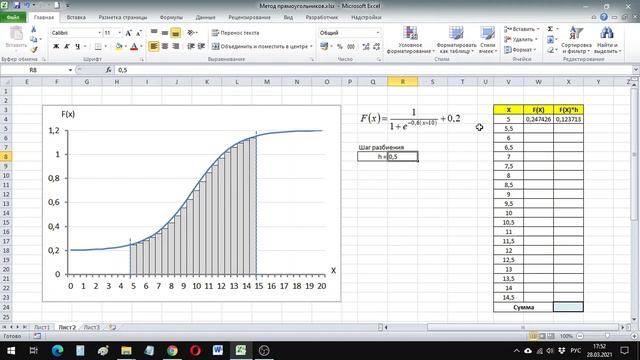Switch to Page Break Preview in status bar

(551, 336)
